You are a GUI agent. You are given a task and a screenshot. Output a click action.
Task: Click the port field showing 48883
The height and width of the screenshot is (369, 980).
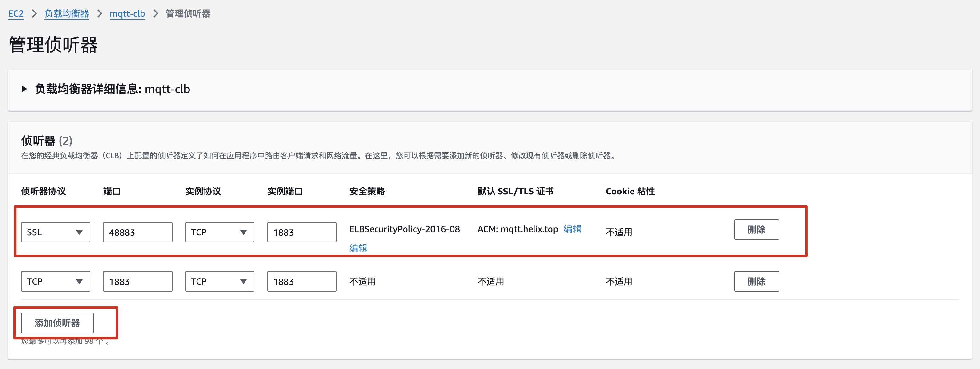pos(137,232)
